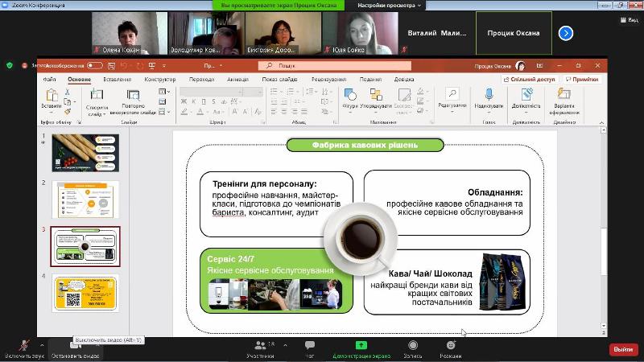Viewport: 644px width, 362px height.
Task: Select slide 4 thumbnail in slide panel
Action: coord(85,293)
